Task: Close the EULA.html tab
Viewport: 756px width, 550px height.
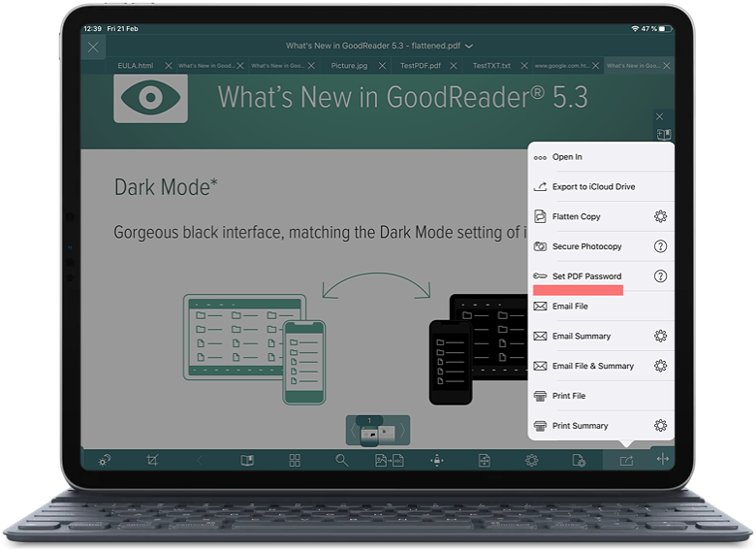Action: (x=169, y=66)
